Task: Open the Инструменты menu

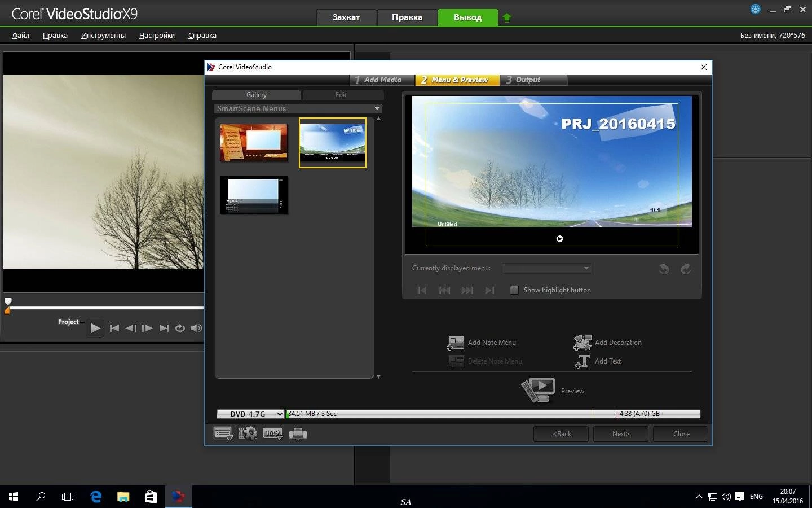Action: (x=103, y=35)
